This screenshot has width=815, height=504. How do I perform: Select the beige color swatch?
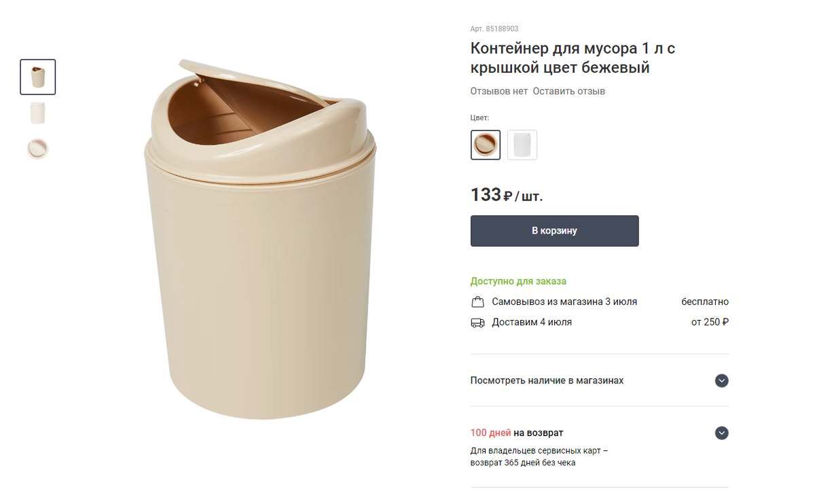485,144
